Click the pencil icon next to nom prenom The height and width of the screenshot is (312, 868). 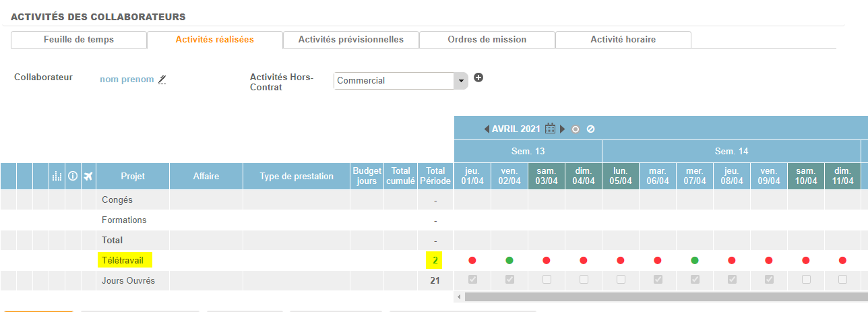[x=162, y=80]
